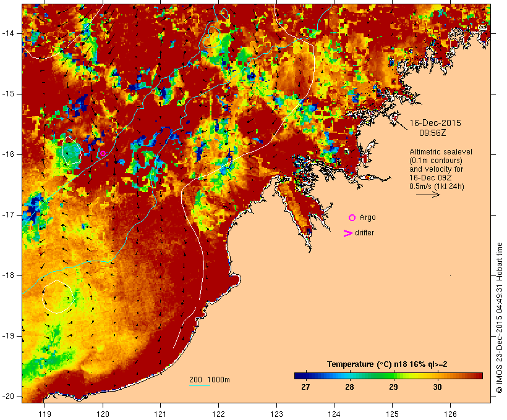Click the longitude axis label 120
Viewport: 507px width, 420px height.
[x=103, y=414]
